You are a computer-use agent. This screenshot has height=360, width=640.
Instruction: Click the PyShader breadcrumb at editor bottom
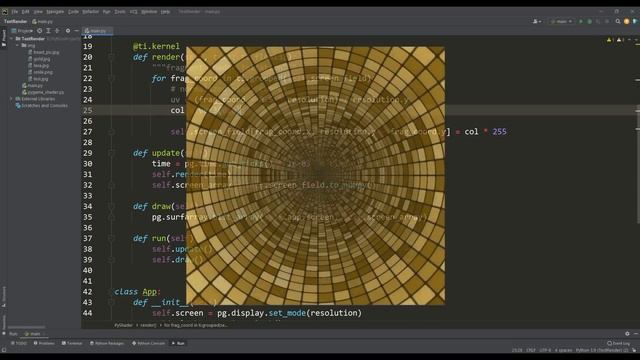tap(123, 325)
